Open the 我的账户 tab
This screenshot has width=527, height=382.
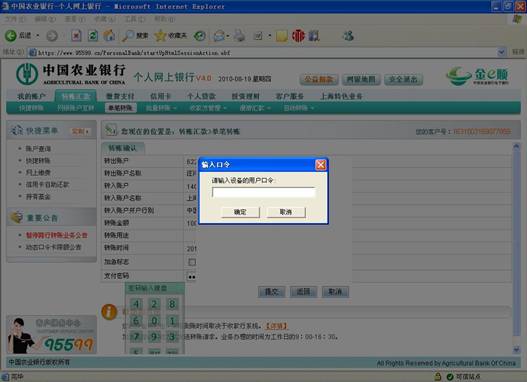(x=31, y=96)
